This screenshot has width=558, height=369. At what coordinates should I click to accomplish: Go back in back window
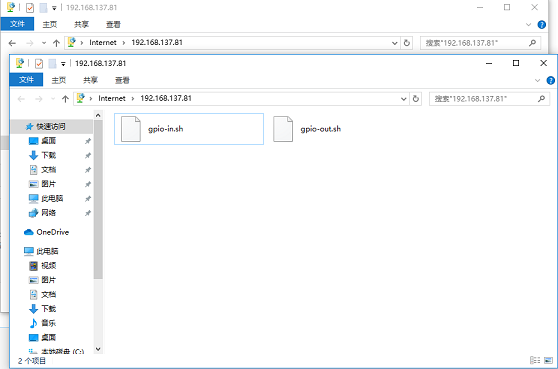click(x=12, y=43)
